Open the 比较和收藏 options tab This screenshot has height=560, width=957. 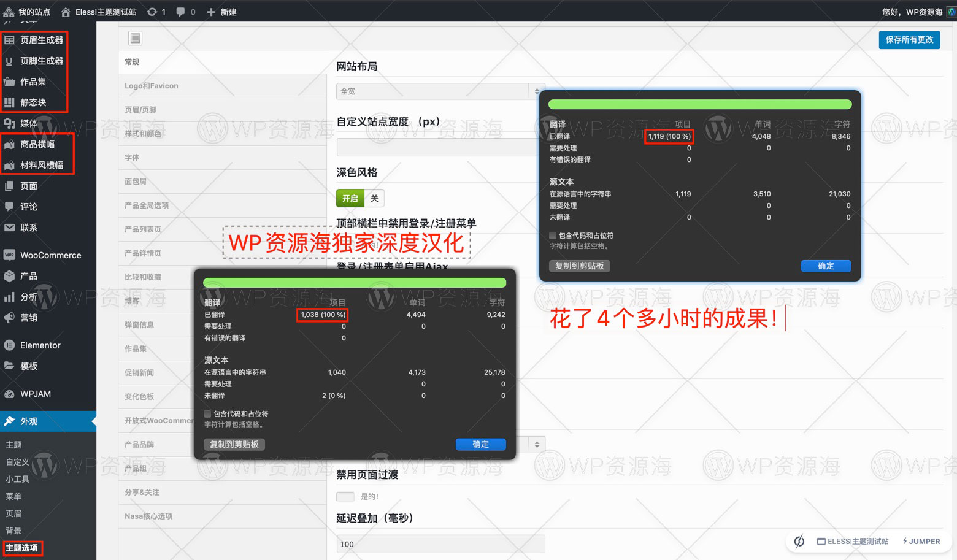[223, 277]
